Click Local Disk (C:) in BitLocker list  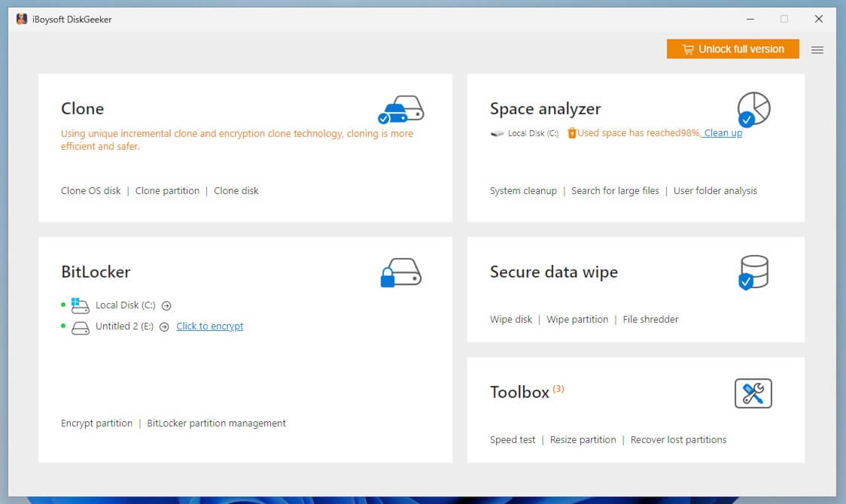pos(125,305)
